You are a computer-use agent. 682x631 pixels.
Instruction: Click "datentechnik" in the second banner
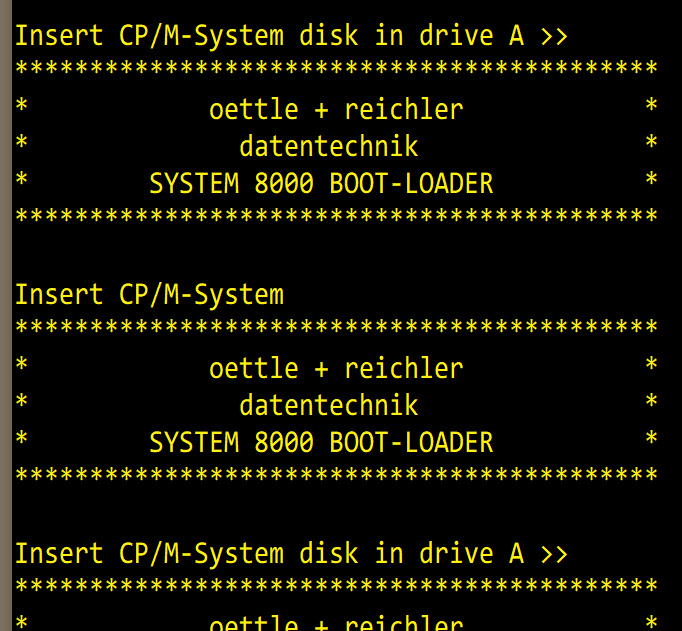point(328,405)
